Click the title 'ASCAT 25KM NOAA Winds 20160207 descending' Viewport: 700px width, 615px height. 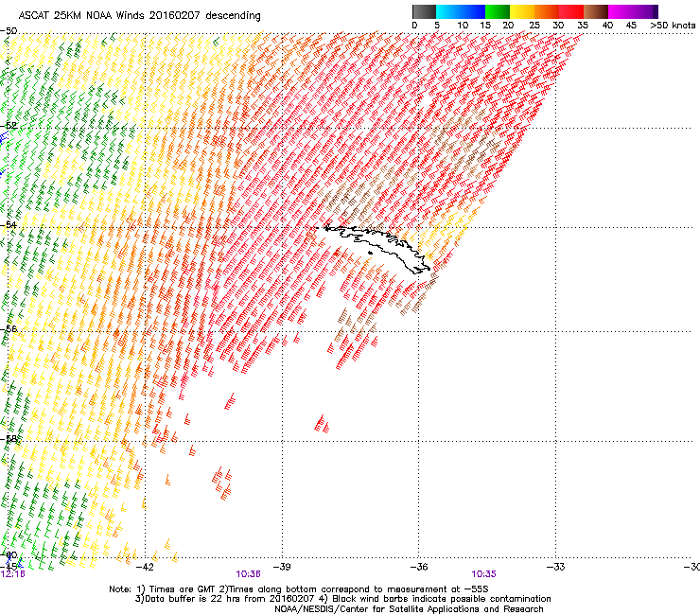pyautogui.click(x=139, y=16)
